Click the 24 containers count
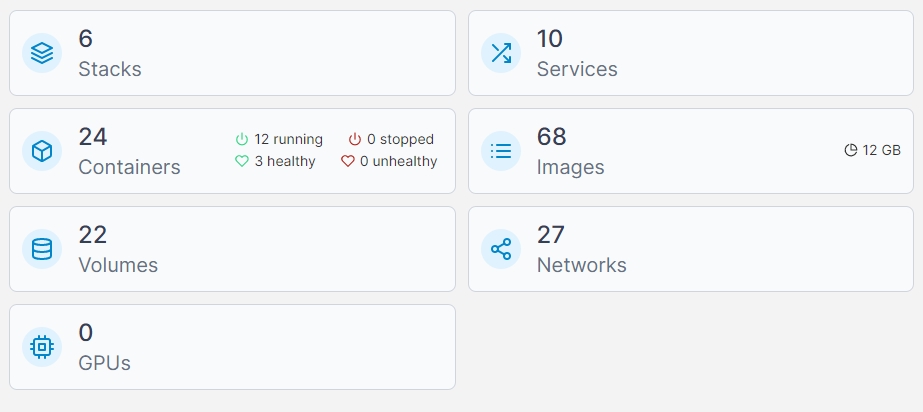 tap(93, 137)
